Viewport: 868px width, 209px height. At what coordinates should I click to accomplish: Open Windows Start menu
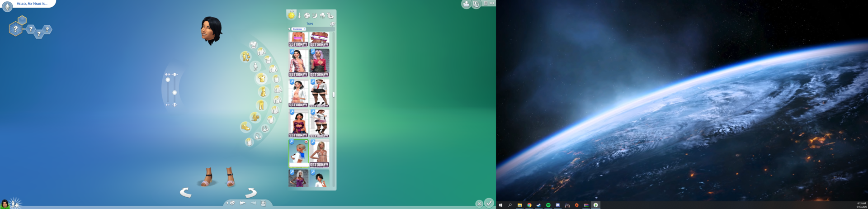(500, 205)
